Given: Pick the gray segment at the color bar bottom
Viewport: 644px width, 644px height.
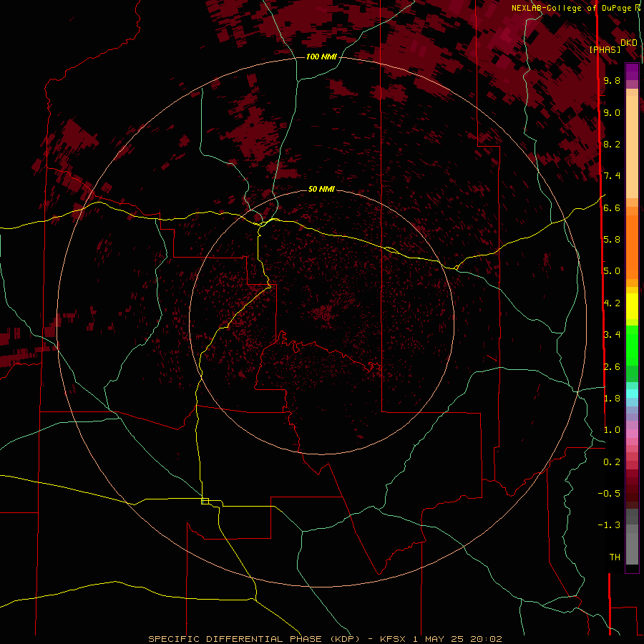Looking at the screenshot, I should (632, 545).
